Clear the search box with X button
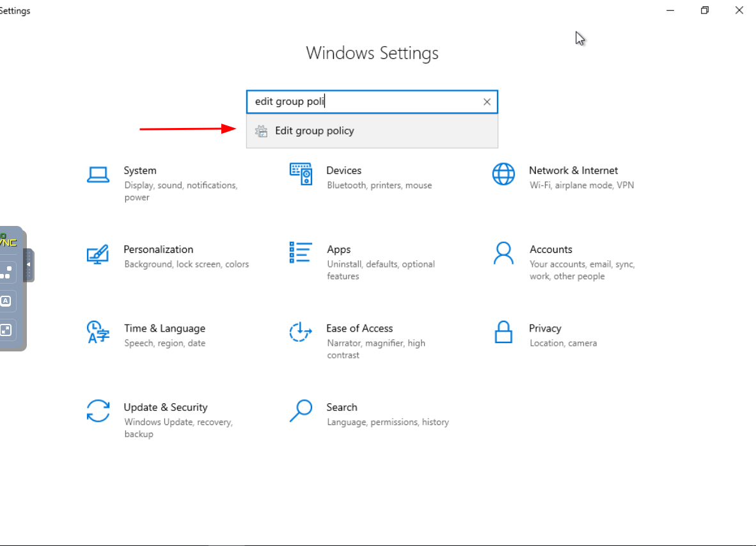This screenshot has height=546, width=756. click(x=487, y=102)
